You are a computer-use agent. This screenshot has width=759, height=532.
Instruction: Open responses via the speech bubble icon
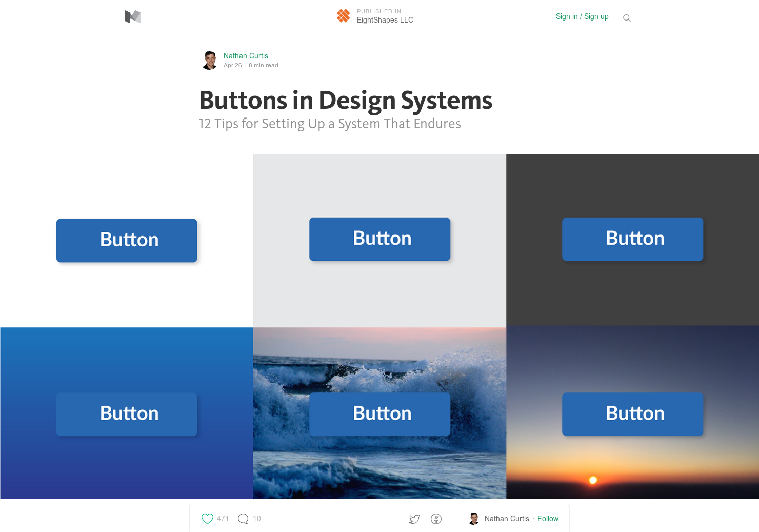coord(242,519)
